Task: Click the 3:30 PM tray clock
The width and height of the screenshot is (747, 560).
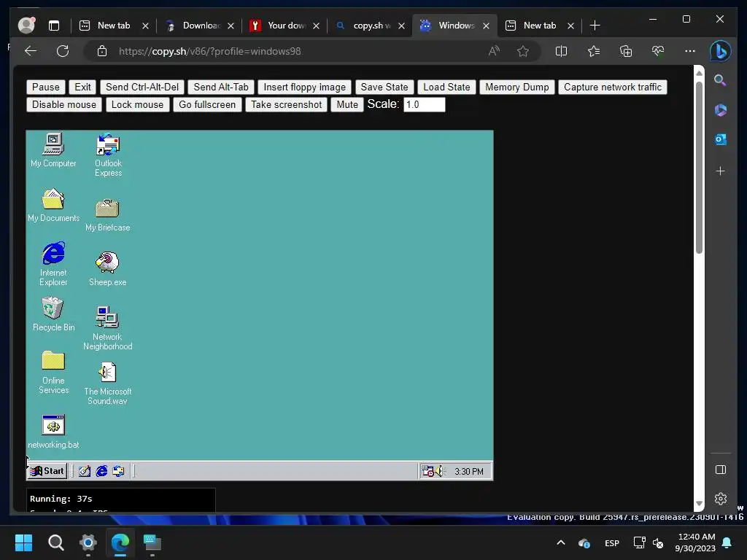Action: click(469, 472)
